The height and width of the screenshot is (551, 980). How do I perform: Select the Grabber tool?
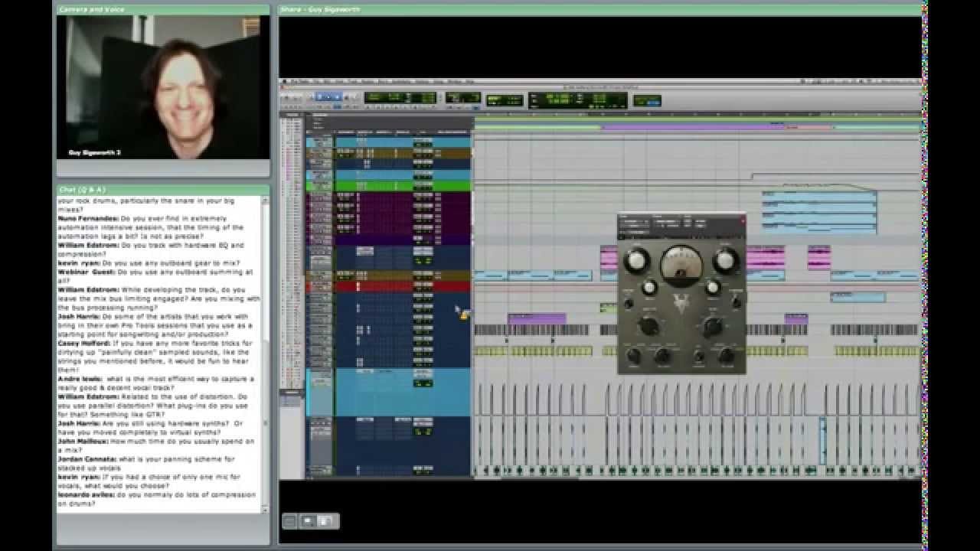328,98
